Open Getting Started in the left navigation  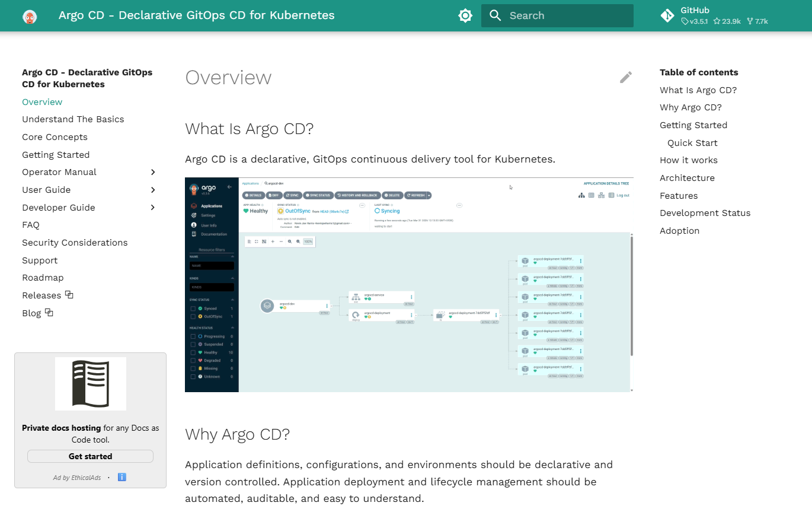[56, 155]
